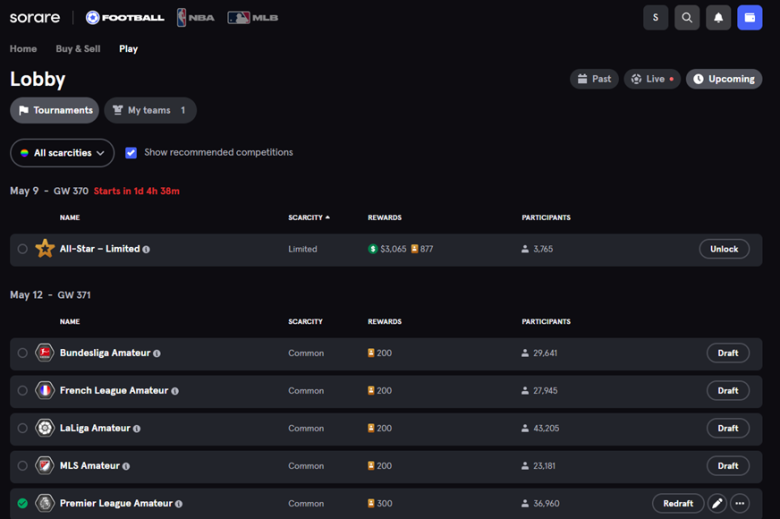Click the All-Star – Limited tournament name
The width and height of the screenshot is (780, 519).
tap(99, 248)
